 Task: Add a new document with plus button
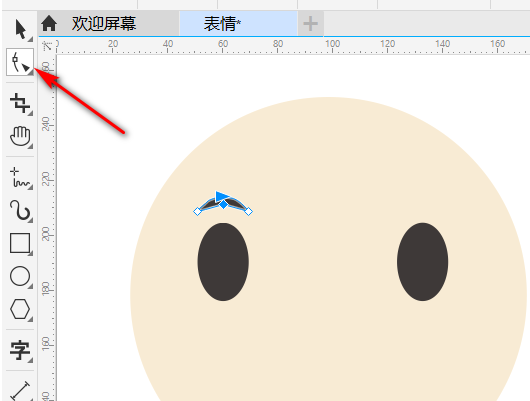coord(310,24)
